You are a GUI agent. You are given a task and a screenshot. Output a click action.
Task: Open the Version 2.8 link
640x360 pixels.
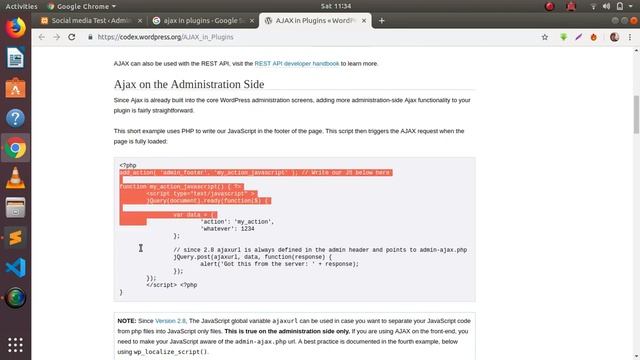[170, 321]
